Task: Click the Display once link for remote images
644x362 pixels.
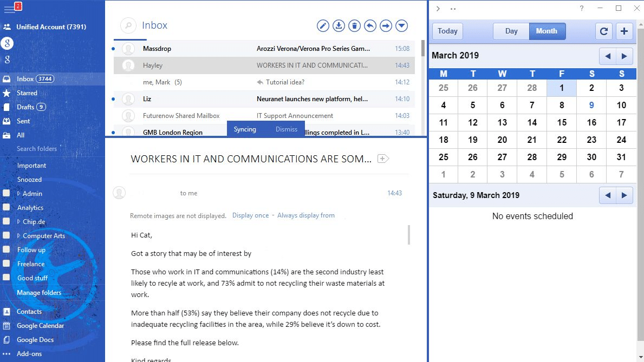Action: tap(250, 215)
